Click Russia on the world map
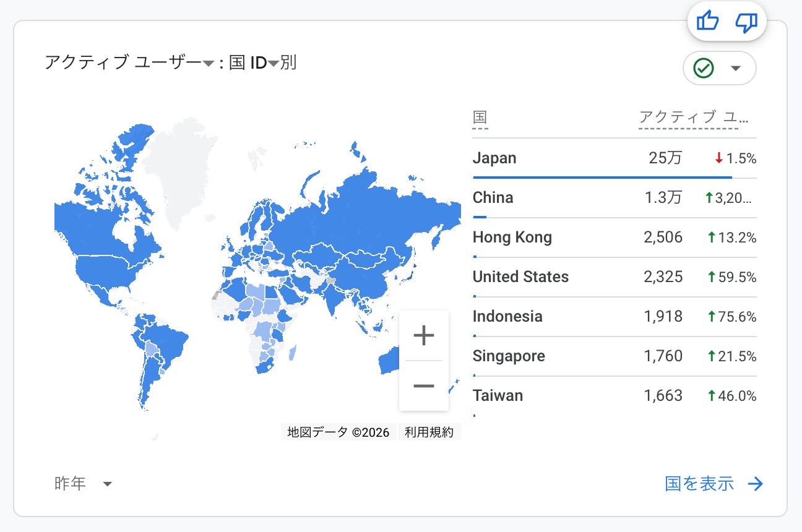The image size is (802, 532). click(x=359, y=217)
